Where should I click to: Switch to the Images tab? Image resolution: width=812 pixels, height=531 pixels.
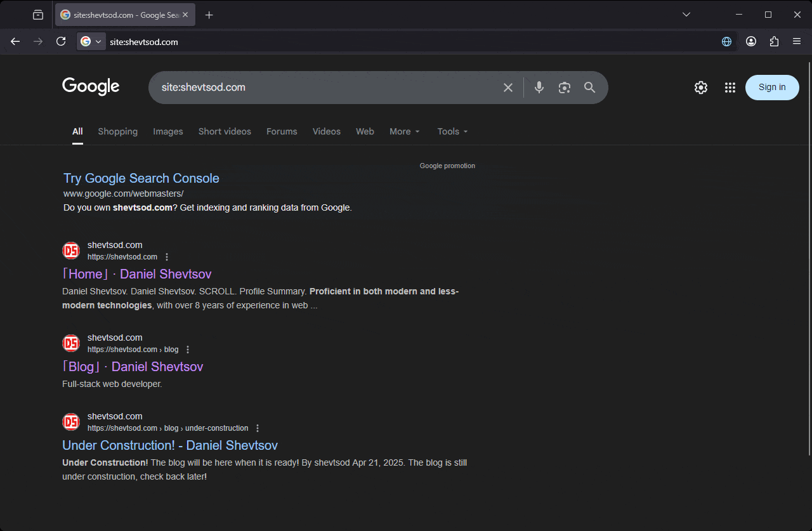[x=168, y=131]
